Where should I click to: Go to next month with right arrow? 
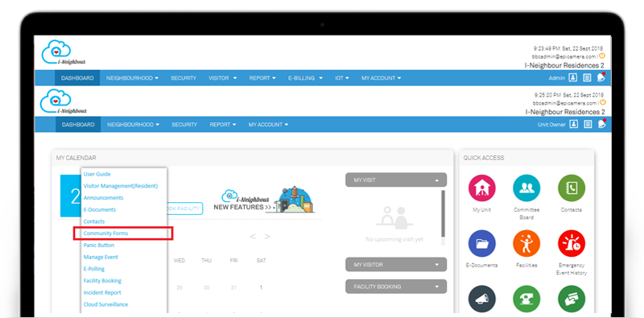267,236
